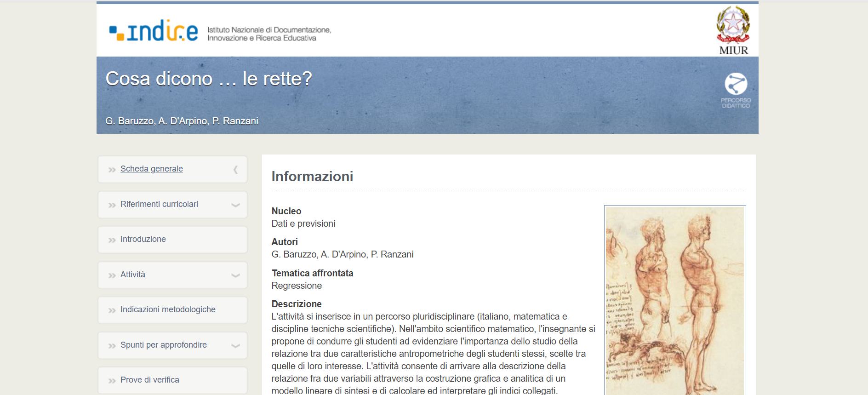Collapse the Scheda generale arrow
Screen dimensions: 868x395
pyautogui.click(x=235, y=170)
